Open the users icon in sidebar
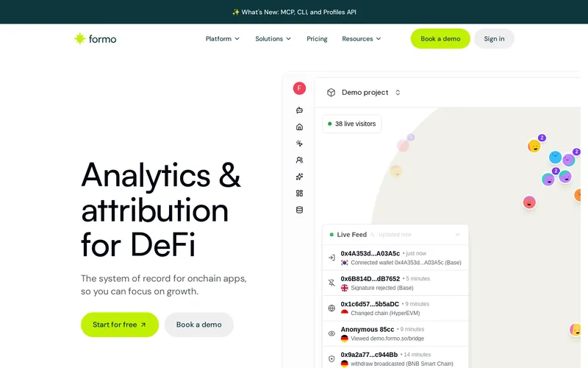 [299, 160]
